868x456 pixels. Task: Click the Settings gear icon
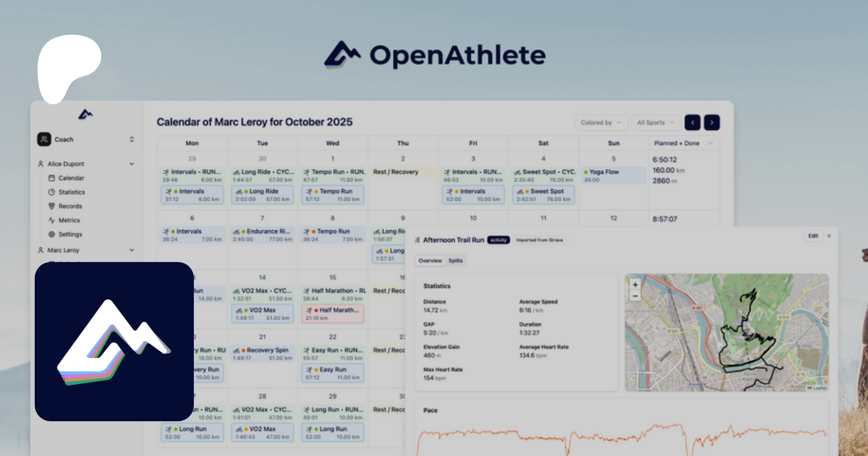[x=52, y=234]
